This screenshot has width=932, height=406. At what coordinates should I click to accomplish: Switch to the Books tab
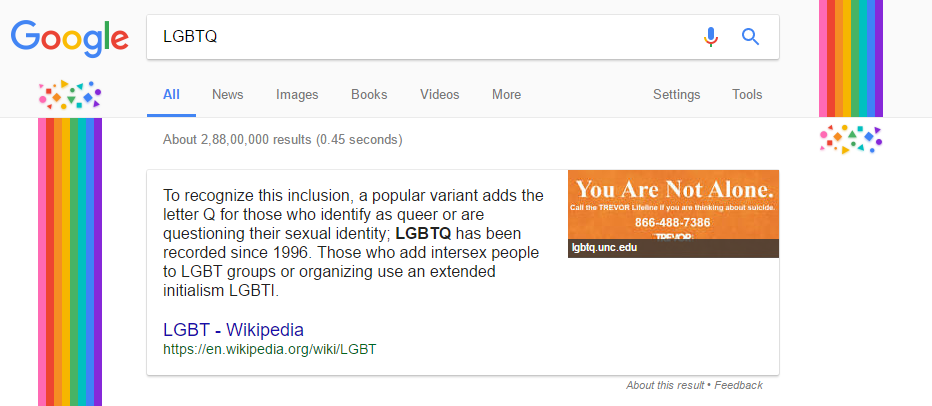pyautogui.click(x=369, y=95)
